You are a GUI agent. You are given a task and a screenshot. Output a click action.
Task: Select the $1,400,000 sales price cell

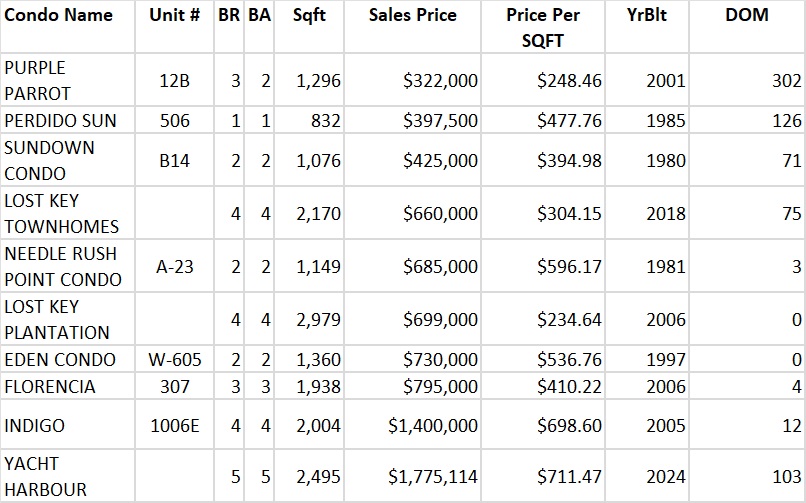[x=412, y=425]
